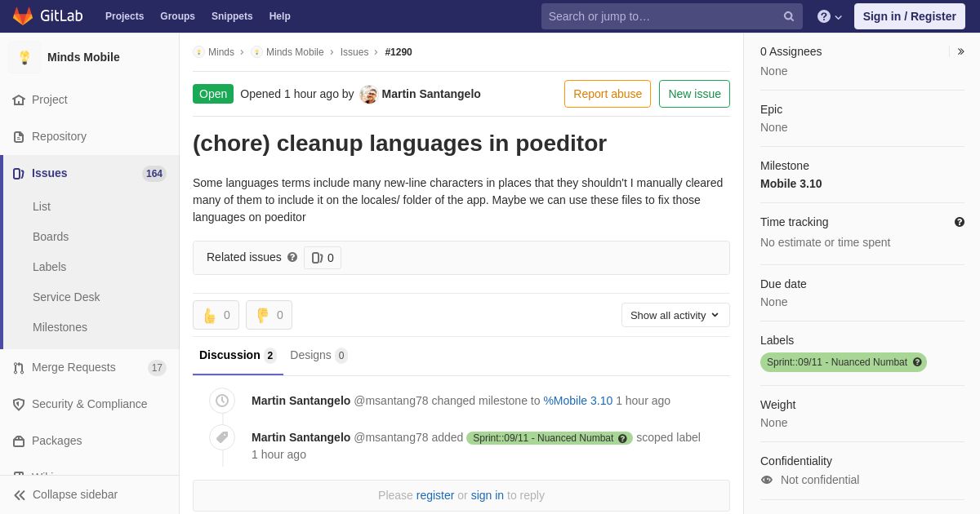Click the thumbs up reaction button
Image resolution: width=980 pixels, height=514 pixels.
click(216, 315)
